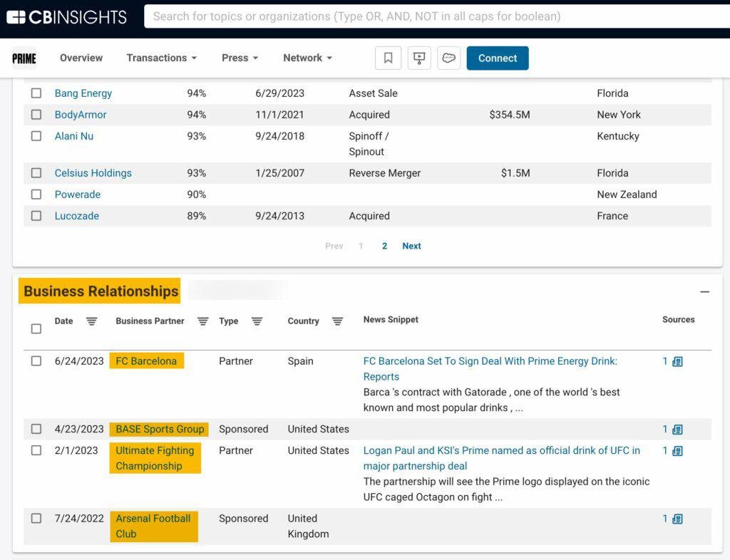Open source icon for Arsenal Football Club row

pyautogui.click(x=677, y=519)
